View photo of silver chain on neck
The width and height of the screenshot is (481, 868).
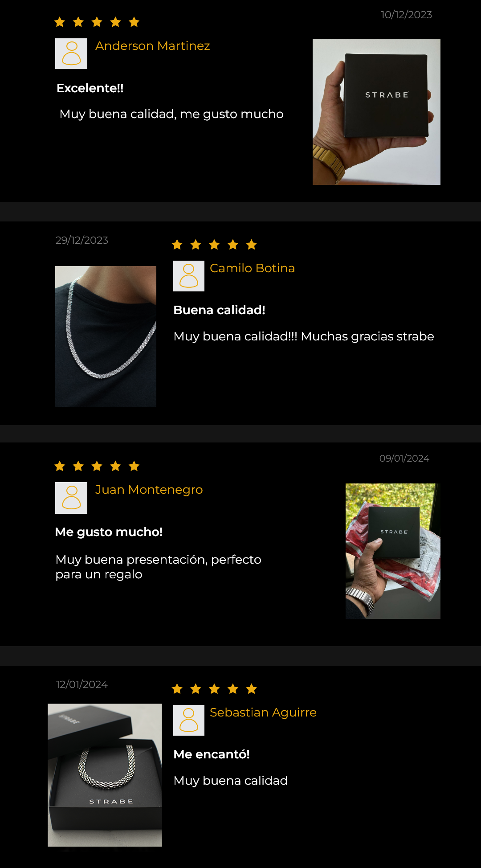point(106,336)
